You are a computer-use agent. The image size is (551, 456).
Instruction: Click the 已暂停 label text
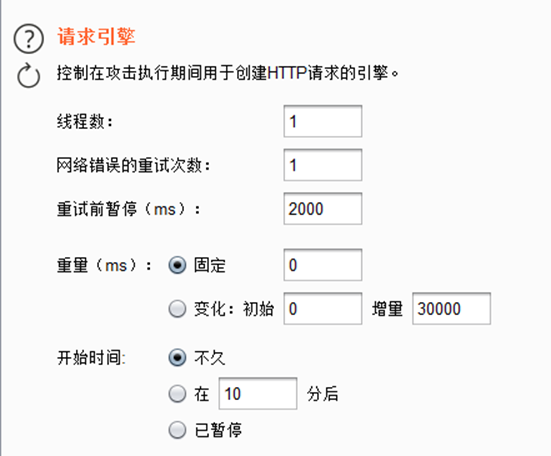coord(218,430)
